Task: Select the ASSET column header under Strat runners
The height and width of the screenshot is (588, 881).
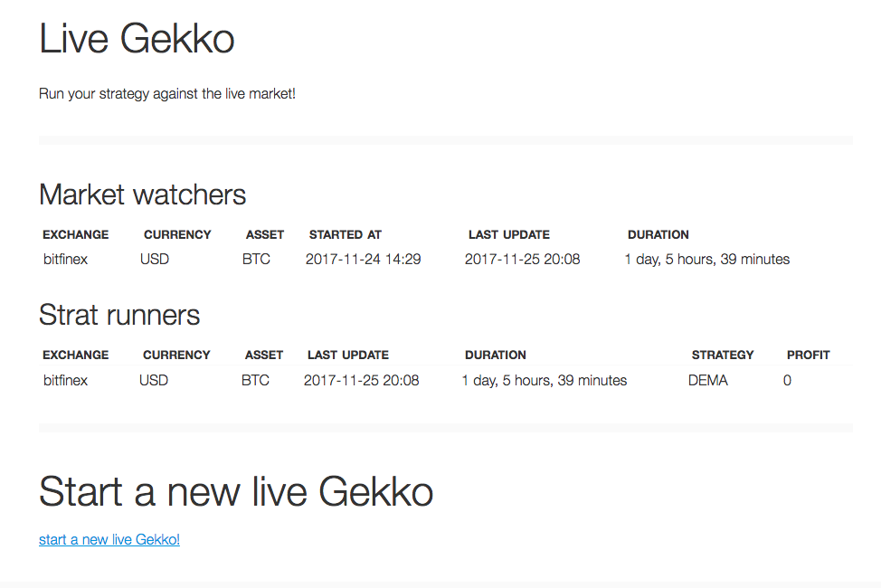Action: click(x=263, y=355)
